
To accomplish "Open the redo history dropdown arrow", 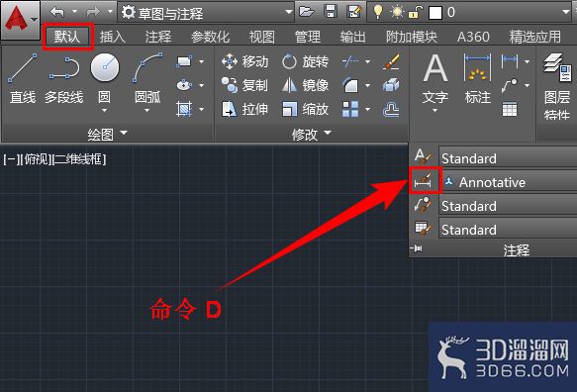I will (110, 12).
